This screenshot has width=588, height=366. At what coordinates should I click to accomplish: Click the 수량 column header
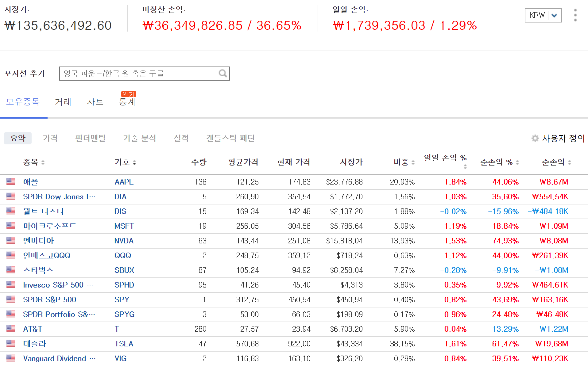click(199, 162)
